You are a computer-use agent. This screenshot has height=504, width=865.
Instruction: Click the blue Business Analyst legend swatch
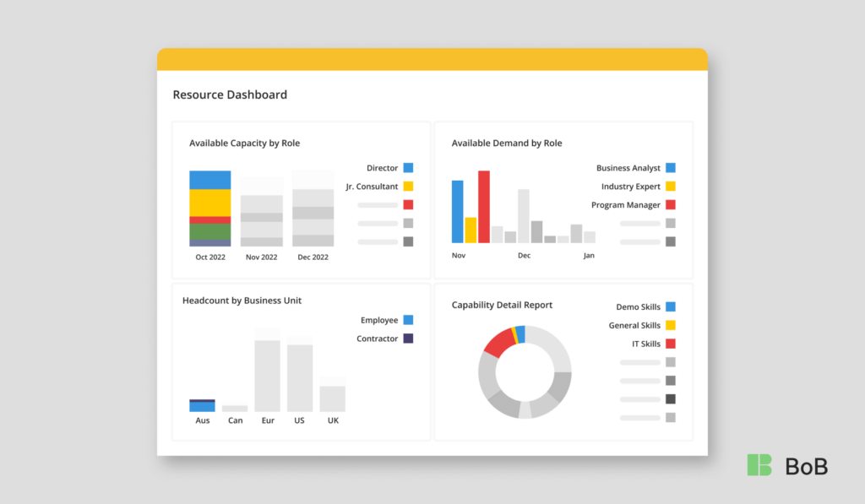(670, 168)
